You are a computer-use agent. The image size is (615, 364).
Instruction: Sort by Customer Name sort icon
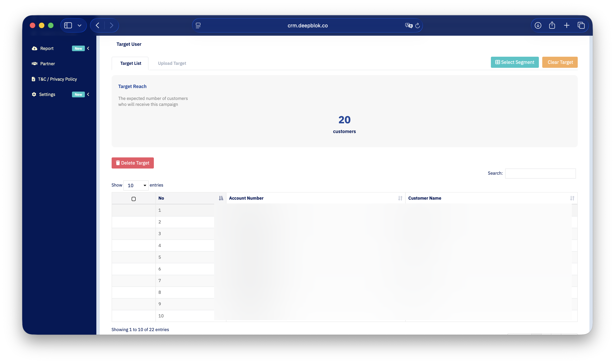[x=572, y=198]
